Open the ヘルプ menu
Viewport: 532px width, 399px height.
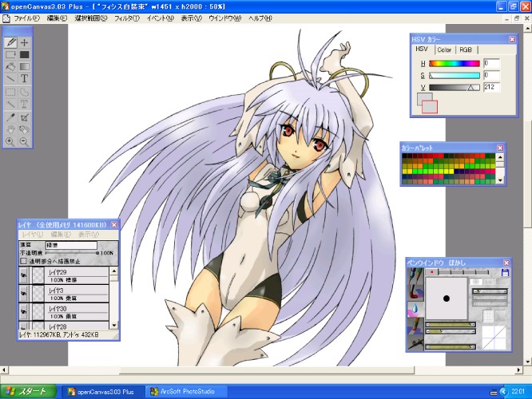pos(260,18)
